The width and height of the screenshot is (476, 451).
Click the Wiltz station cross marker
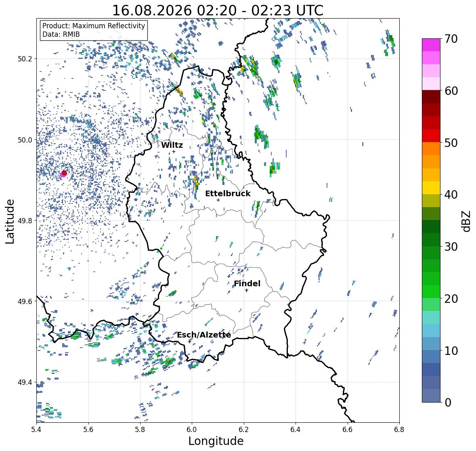(174, 151)
